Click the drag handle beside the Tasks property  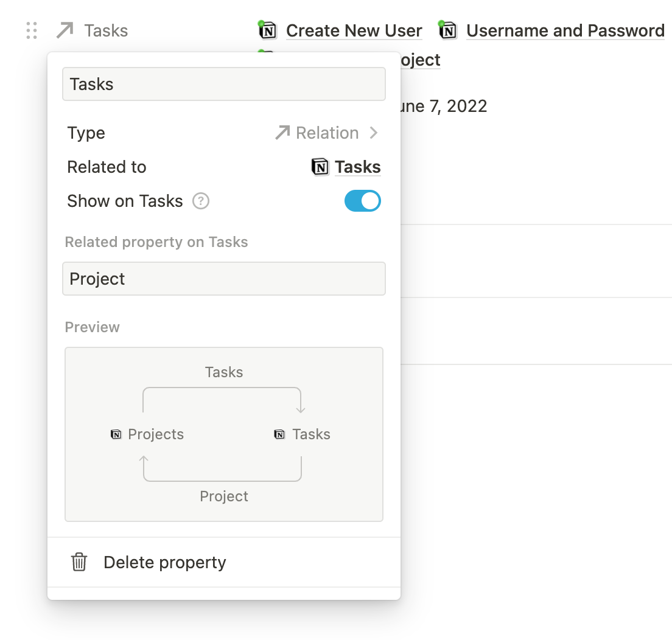pos(32,30)
